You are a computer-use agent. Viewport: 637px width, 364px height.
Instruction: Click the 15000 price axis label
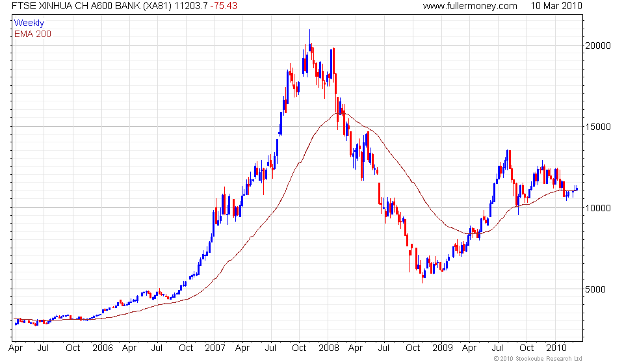coord(597,127)
